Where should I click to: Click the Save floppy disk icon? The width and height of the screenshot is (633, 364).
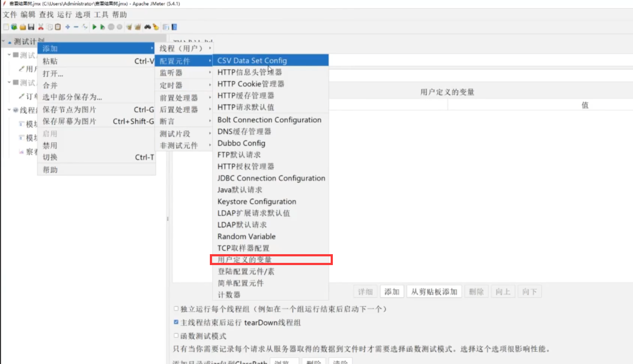[31, 27]
